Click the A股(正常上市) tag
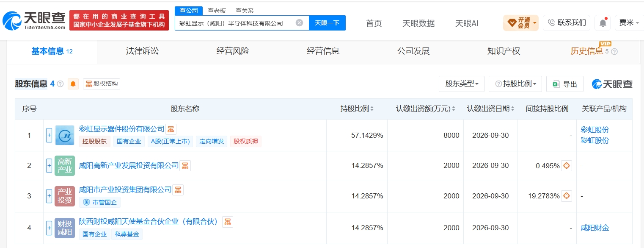 171,141
